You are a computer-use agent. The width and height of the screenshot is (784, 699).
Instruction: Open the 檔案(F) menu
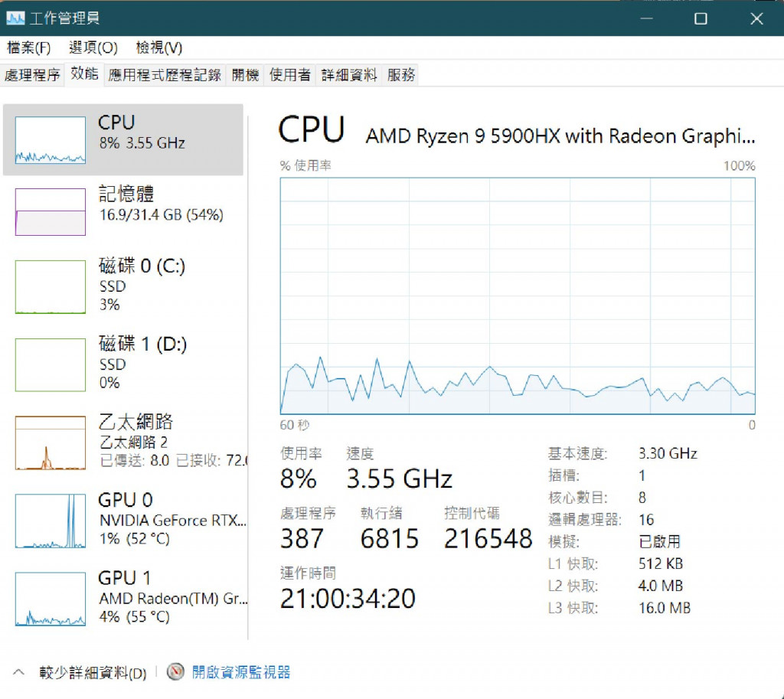tap(28, 47)
